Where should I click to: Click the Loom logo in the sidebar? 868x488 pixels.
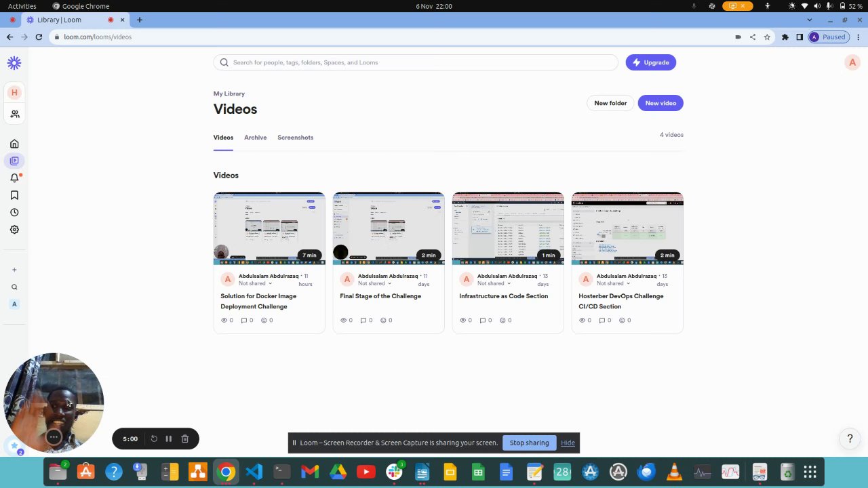pyautogui.click(x=14, y=63)
